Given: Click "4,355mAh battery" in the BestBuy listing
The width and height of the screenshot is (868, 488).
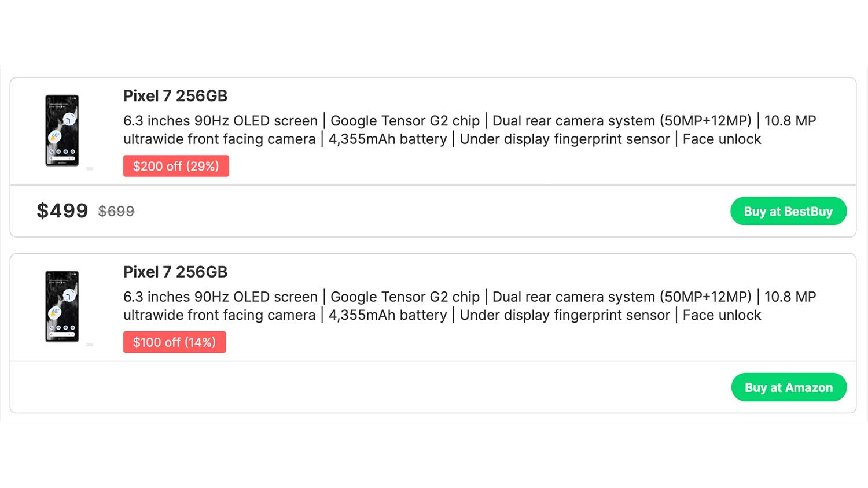Looking at the screenshot, I should coord(388,139).
